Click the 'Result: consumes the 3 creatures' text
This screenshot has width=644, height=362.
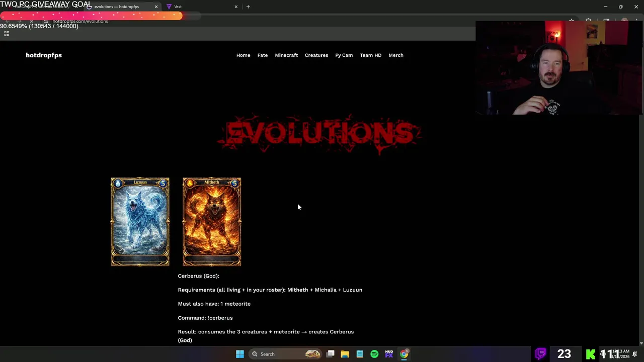[266, 336]
